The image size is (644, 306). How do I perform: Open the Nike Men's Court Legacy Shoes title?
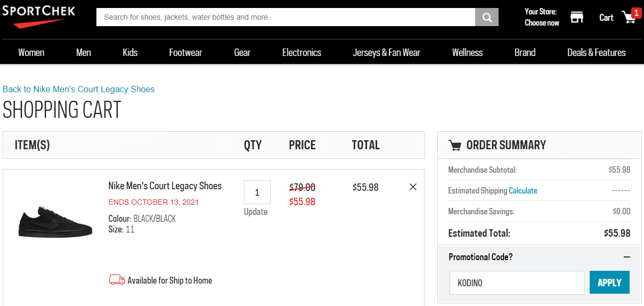165,186
